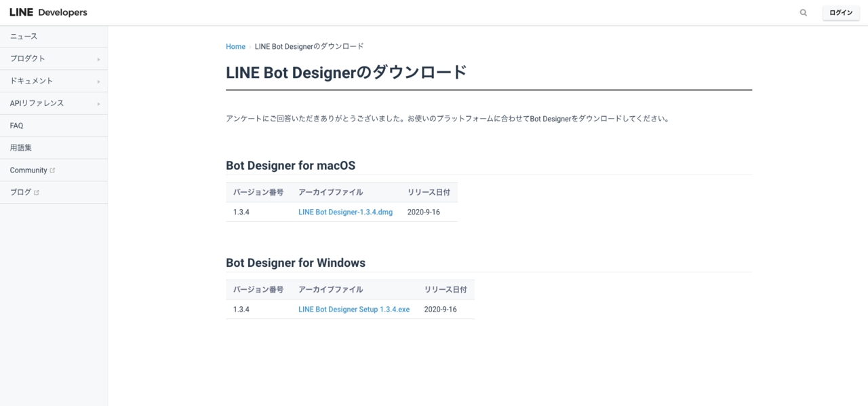
Task: Click the breadcrumb separator arrow after Home
Action: (250, 46)
